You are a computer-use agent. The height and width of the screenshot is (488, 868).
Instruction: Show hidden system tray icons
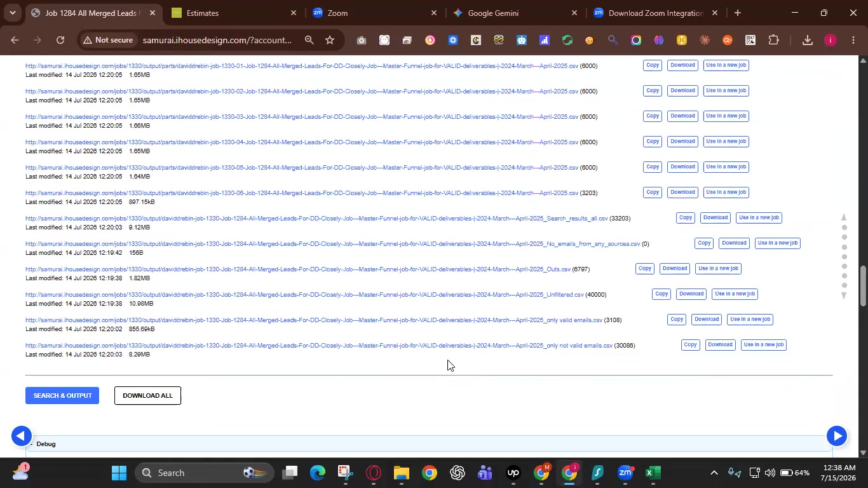714,473
